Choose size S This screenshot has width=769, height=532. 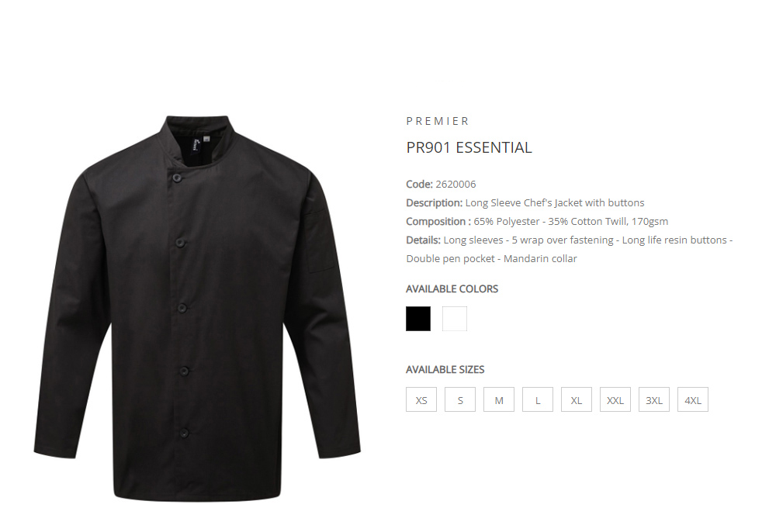(x=460, y=399)
